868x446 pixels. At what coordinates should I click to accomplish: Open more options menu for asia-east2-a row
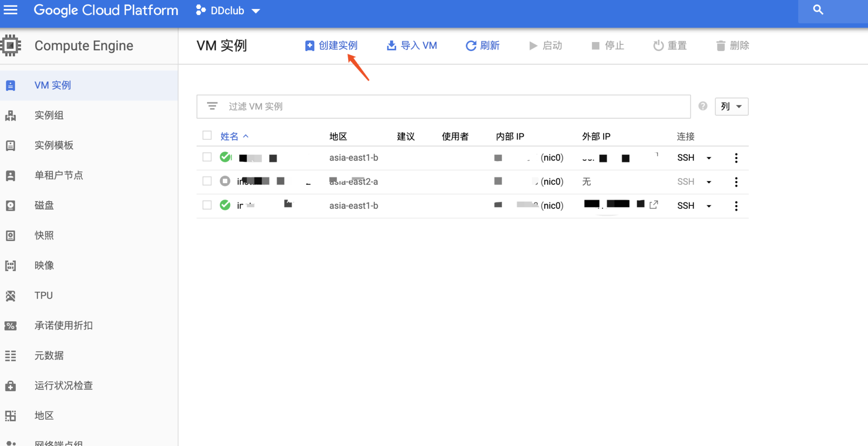[x=736, y=182]
